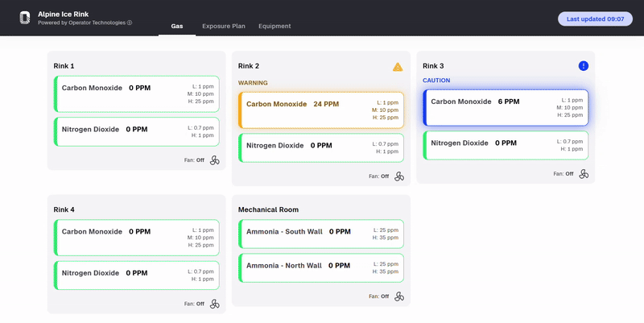Click the Rink 4 fan icon

pos(215,304)
